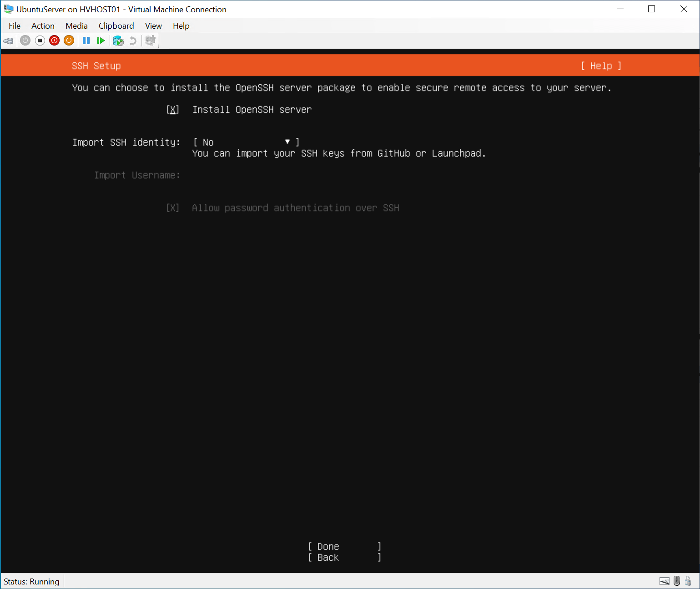Click 'You can import your SSH keys' hint text
This screenshot has width=700, height=589.
(x=339, y=153)
